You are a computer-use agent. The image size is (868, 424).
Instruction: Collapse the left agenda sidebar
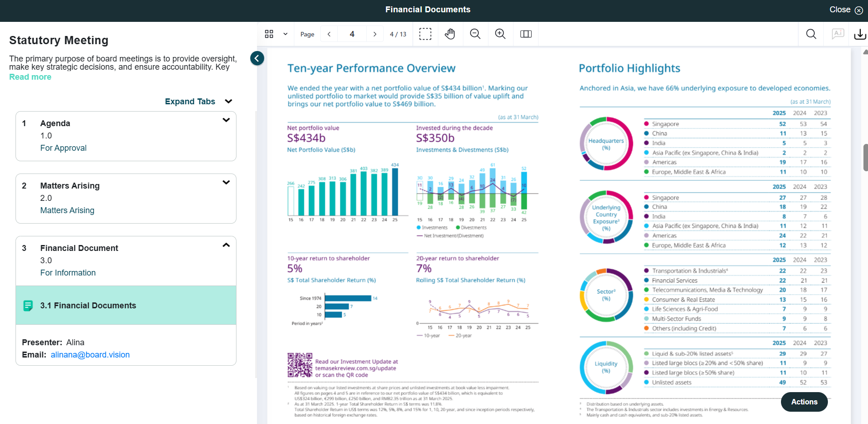[x=257, y=58]
